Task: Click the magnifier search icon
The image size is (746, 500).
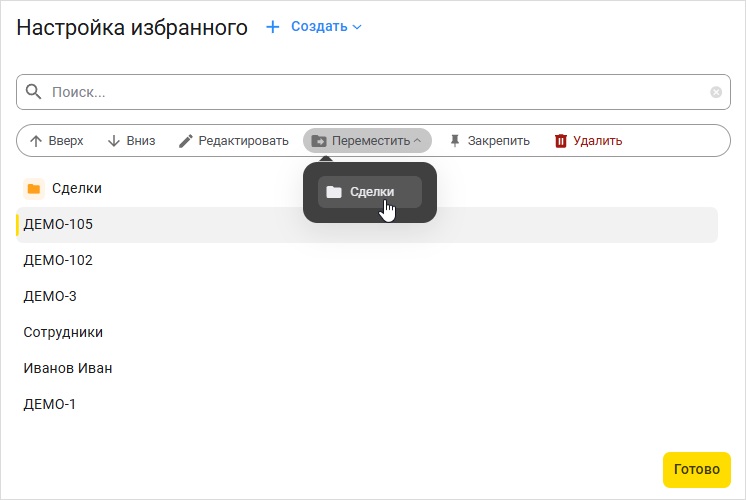Action: point(33,91)
